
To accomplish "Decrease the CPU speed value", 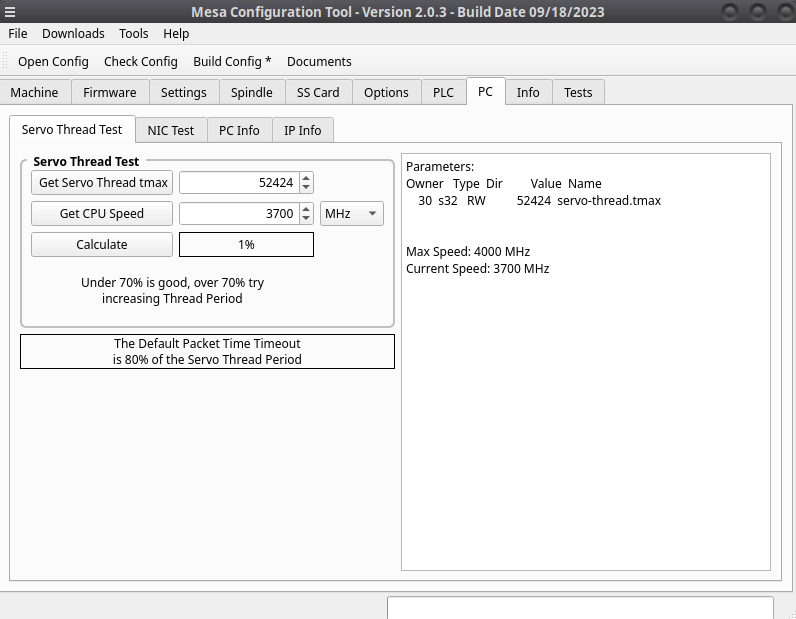I will click(x=306, y=219).
